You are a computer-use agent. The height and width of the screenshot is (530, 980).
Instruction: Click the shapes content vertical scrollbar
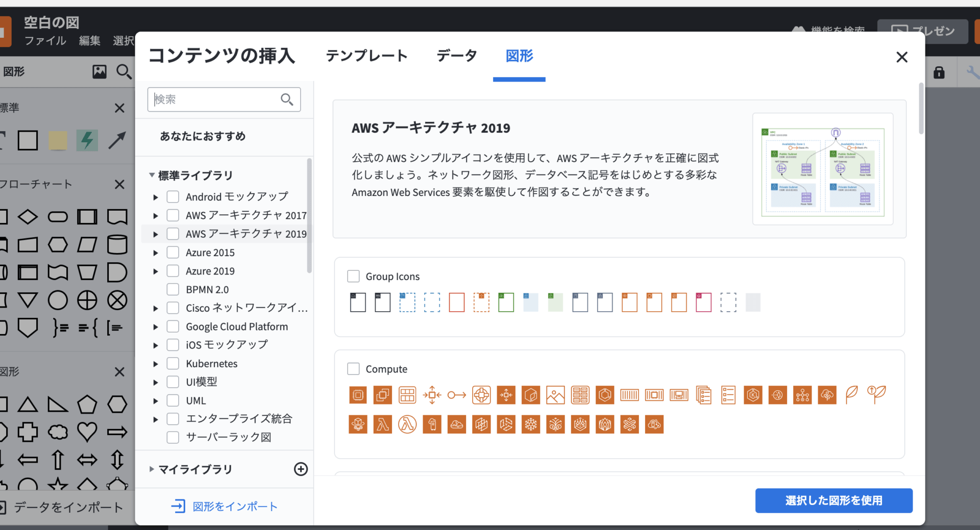click(921, 108)
